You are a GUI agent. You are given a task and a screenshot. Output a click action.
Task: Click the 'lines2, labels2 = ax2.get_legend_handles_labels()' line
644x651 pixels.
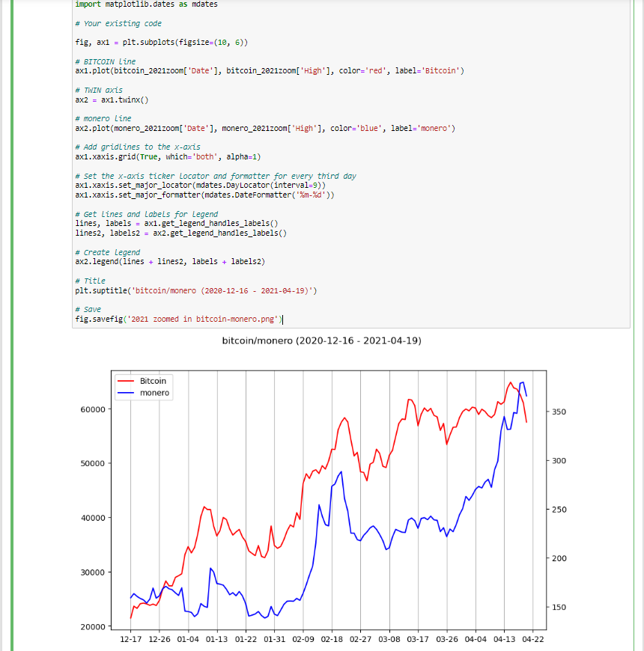(x=181, y=233)
